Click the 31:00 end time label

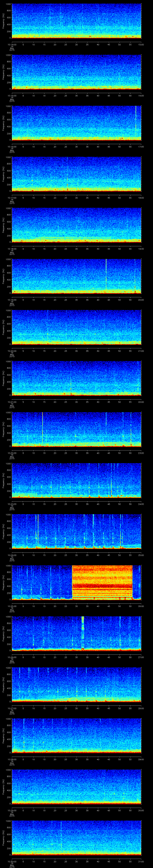click(x=141, y=861)
